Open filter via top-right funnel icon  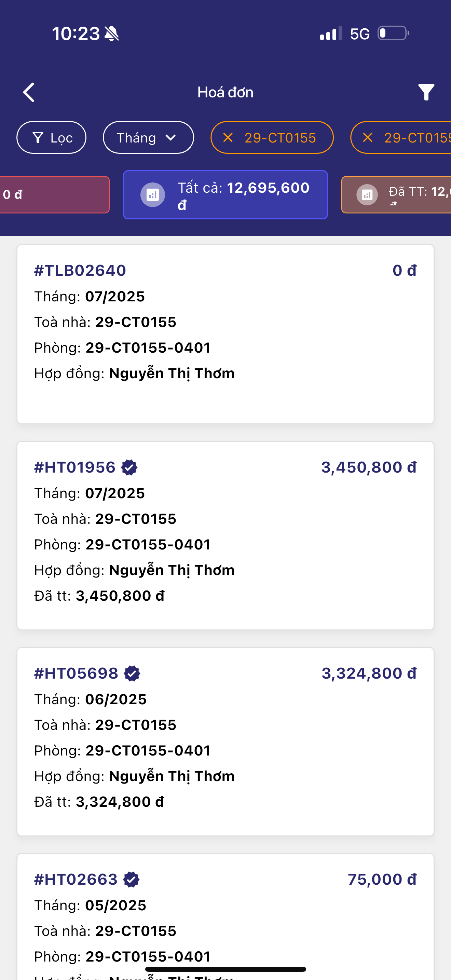426,93
